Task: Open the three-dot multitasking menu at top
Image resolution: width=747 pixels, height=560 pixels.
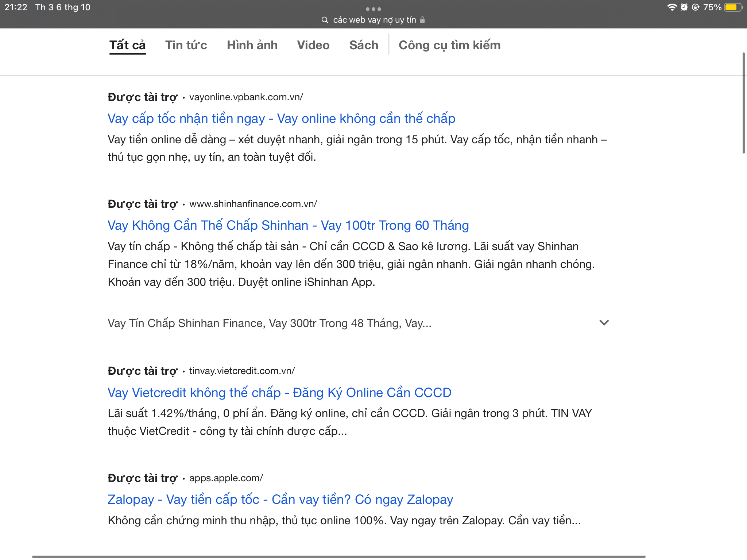Action: [x=373, y=9]
